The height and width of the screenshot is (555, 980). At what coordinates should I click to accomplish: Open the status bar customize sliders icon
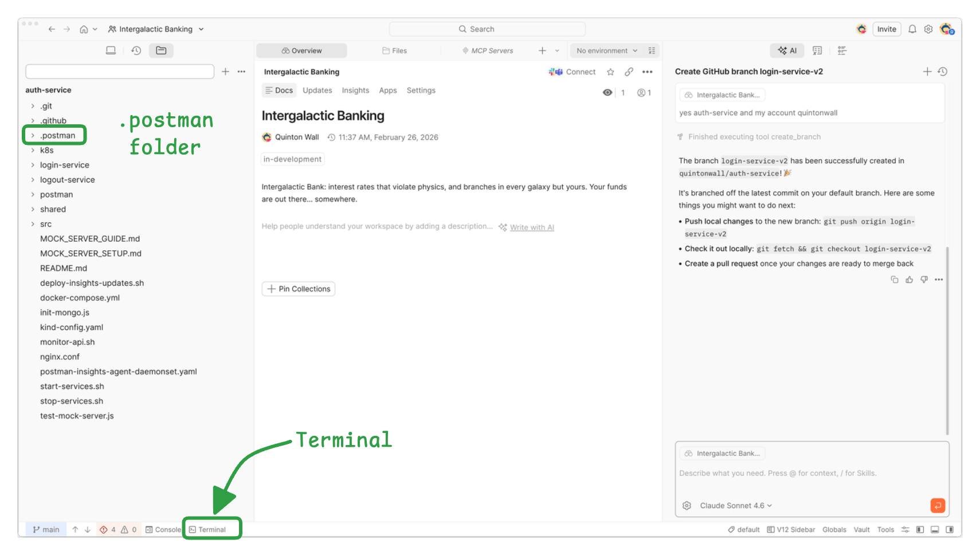(905, 530)
